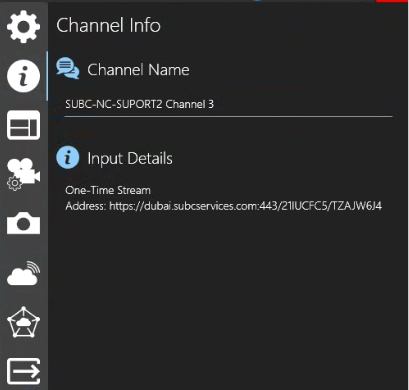Open the cloud network pentagon icon
This screenshot has width=409, height=390.
click(23, 322)
